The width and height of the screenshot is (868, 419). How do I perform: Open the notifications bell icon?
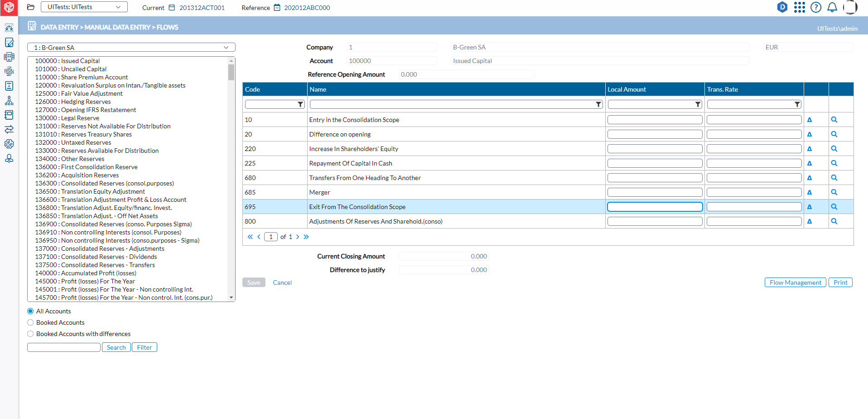click(832, 7)
